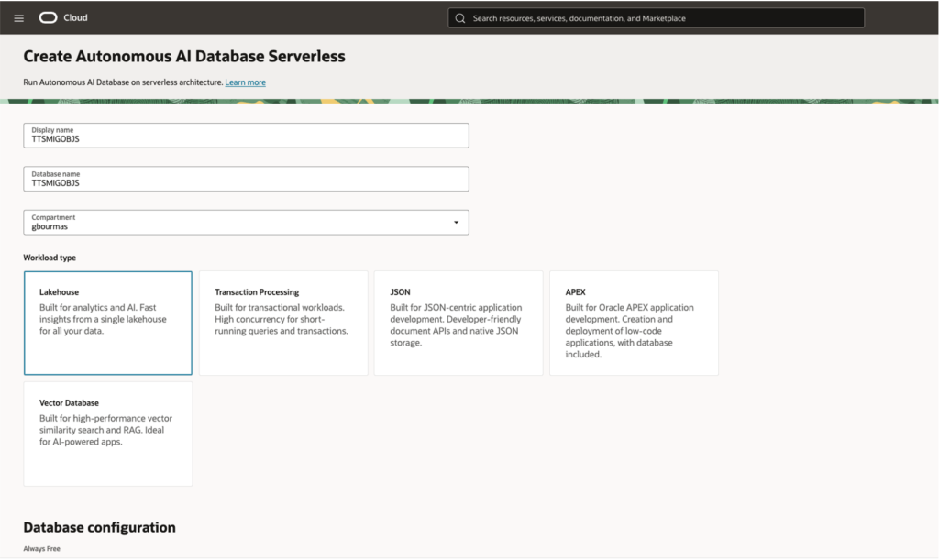Select the JSON workload card
Image resolution: width=939 pixels, height=560 pixels.
click(458, 323)
